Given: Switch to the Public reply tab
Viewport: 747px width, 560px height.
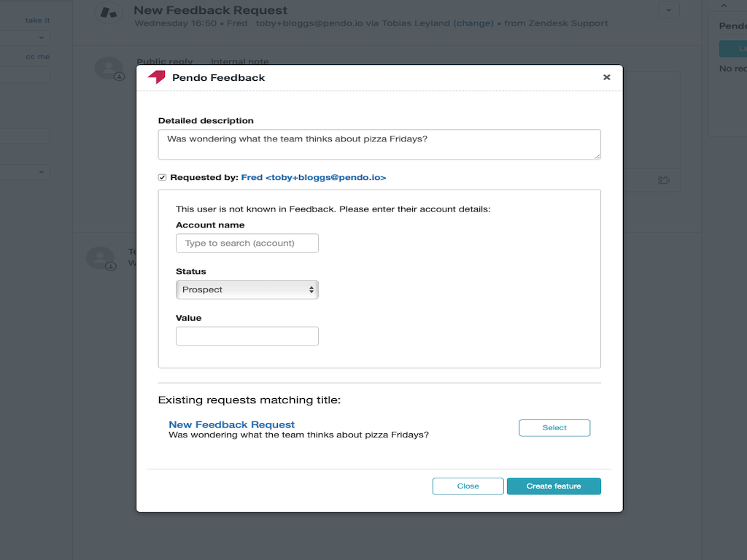Looking at the screenshot, I should coord(166,62).
